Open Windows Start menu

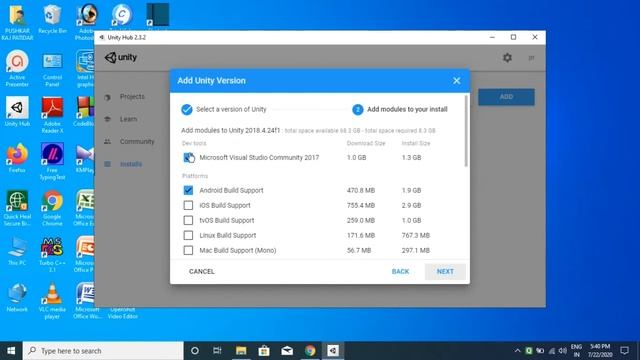coord(11,351)
